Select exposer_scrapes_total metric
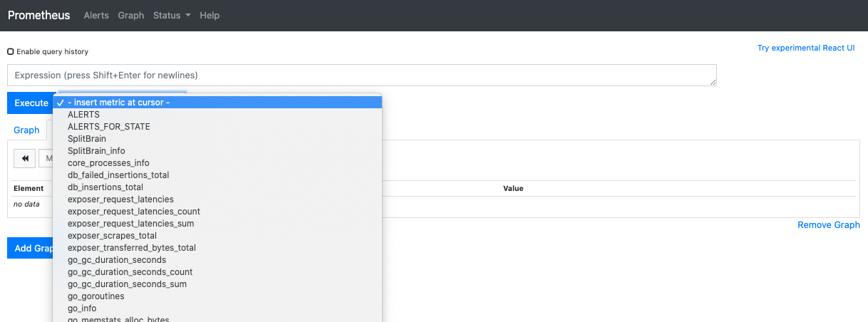 217,236
